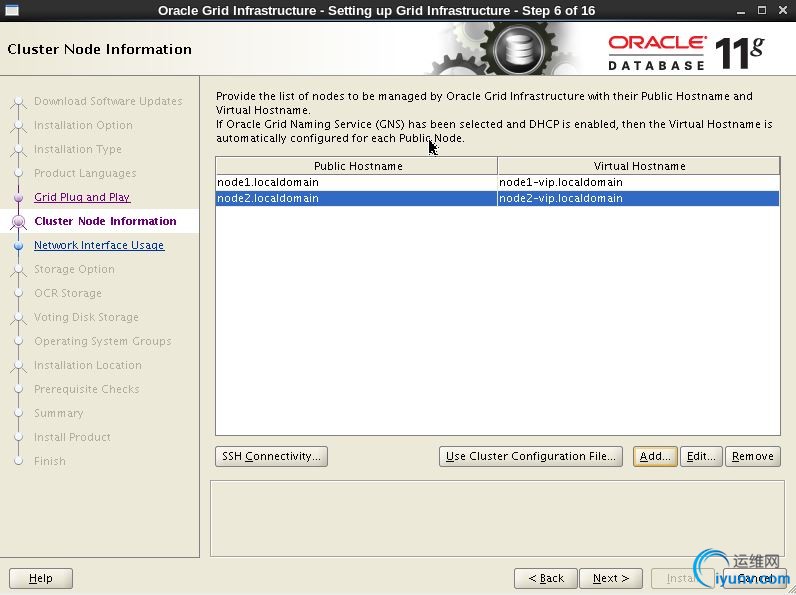Click the Cluster Node Information step bullet icon
Screen dimensions: 796x595
pos(19,221)
